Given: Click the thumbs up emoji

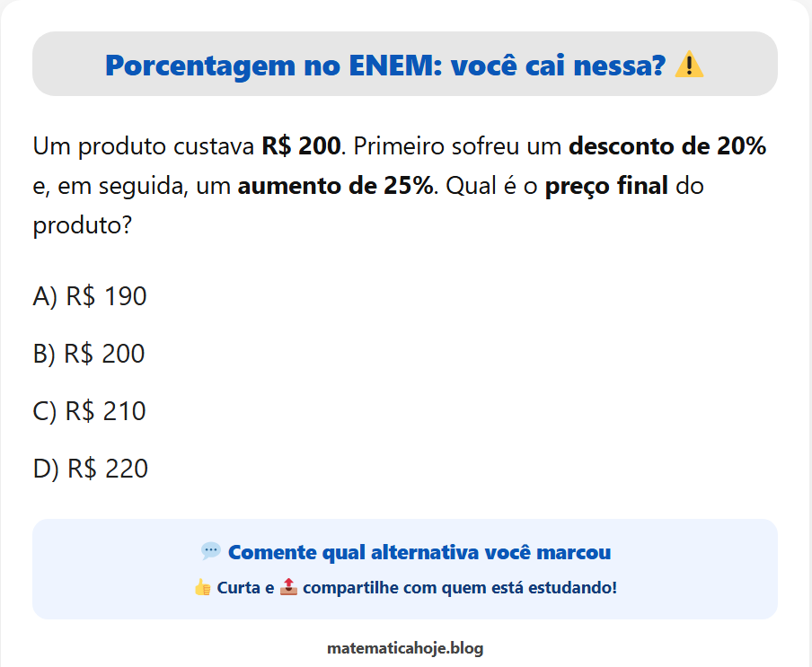Looking at the screenshot, I should [x=202, y=588].
